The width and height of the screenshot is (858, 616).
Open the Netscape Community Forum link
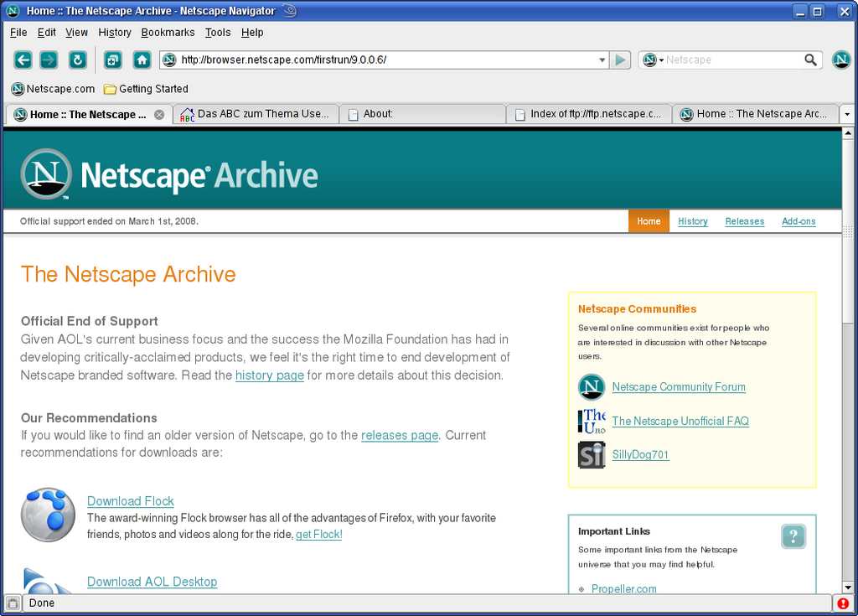[x=678, y=387]
